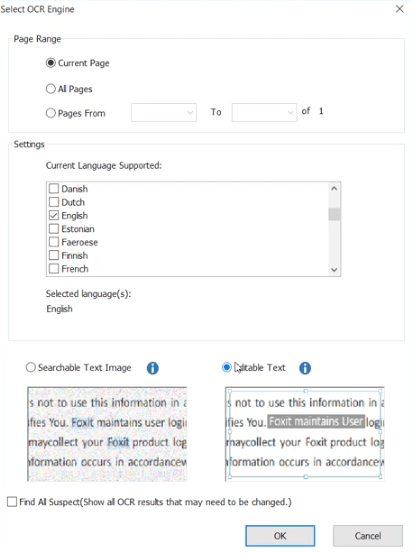
Task: Click the Cancel button
Action: coord(368,536)
